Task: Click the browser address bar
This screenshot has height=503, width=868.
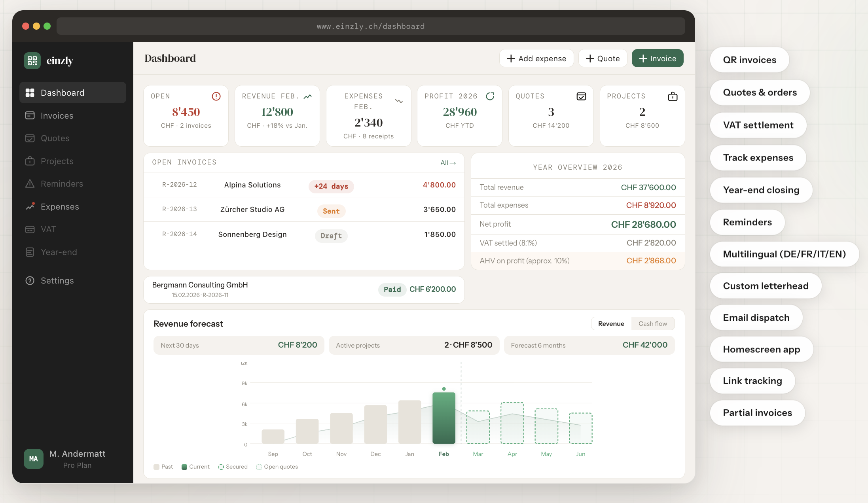Action: coord(371,26)
